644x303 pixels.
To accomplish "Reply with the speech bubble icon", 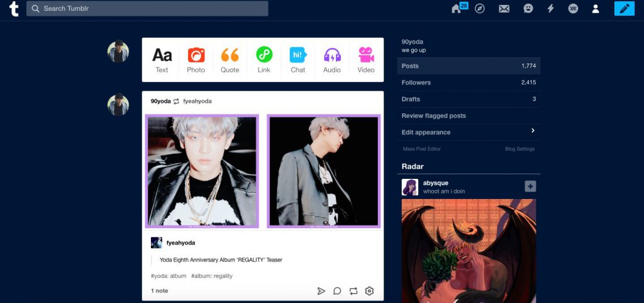I will point(337,291).
